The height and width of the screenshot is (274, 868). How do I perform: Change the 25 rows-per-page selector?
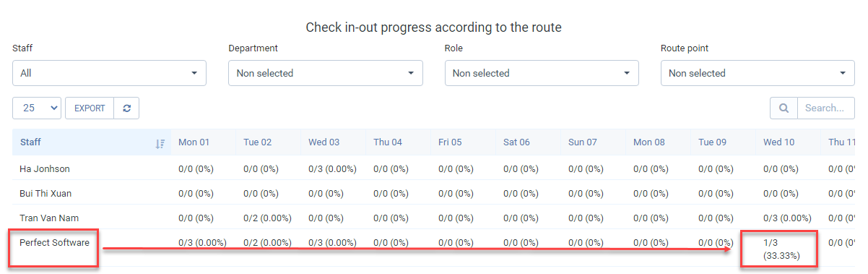pos(37,108)
